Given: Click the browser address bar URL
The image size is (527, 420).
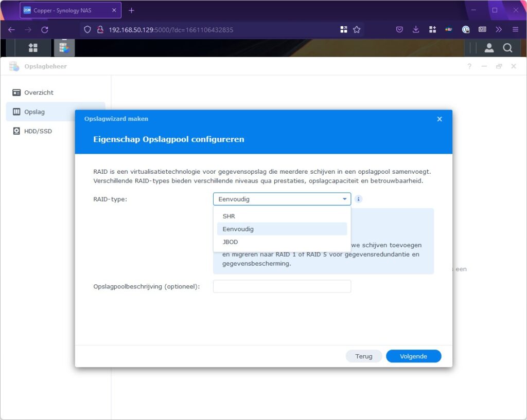Looking at the screenshot, I should (x=171, y=30).
